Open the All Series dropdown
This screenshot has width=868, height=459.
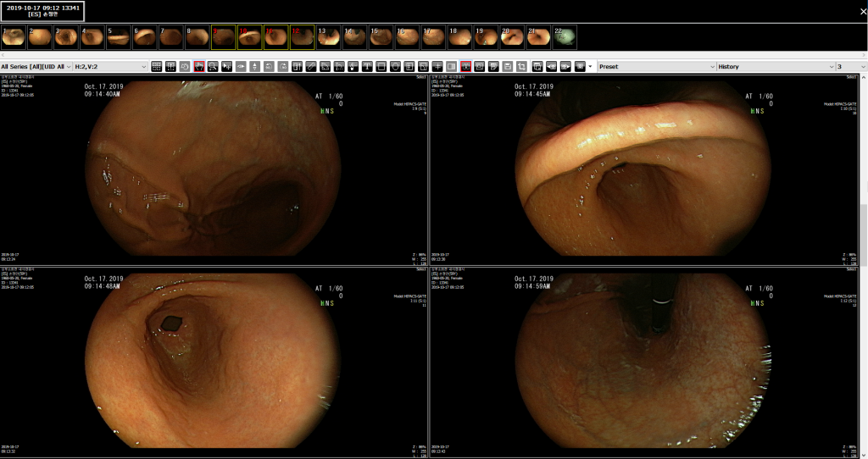[36, 66]
